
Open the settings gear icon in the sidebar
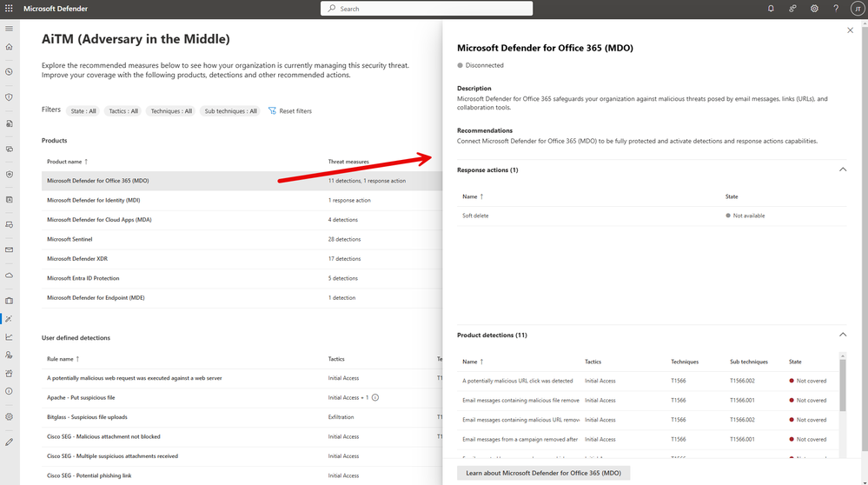coord(9,417)
